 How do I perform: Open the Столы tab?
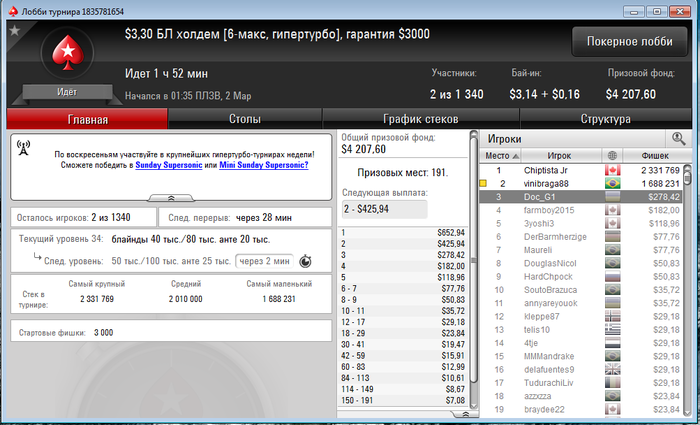[245, 119]
